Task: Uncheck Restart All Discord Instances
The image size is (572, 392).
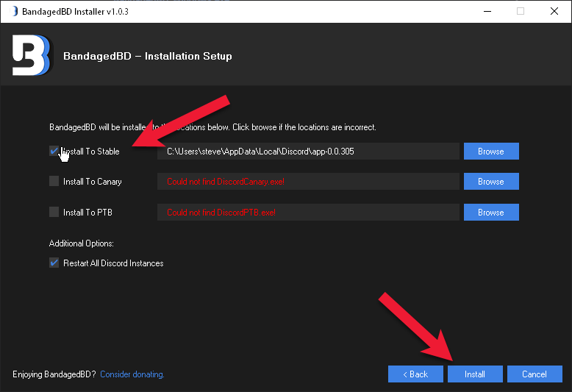Action: tap(54, 263)
